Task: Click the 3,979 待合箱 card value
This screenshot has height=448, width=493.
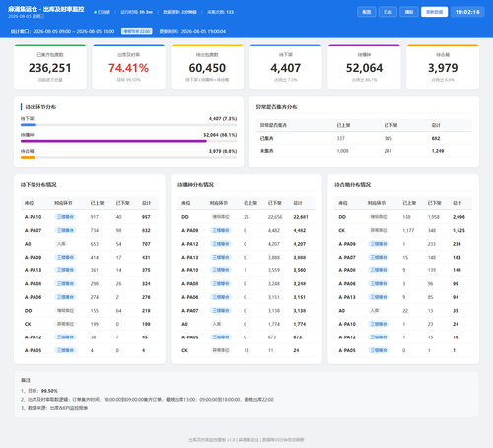Action: pyautogui.click(x=443, y=68)
